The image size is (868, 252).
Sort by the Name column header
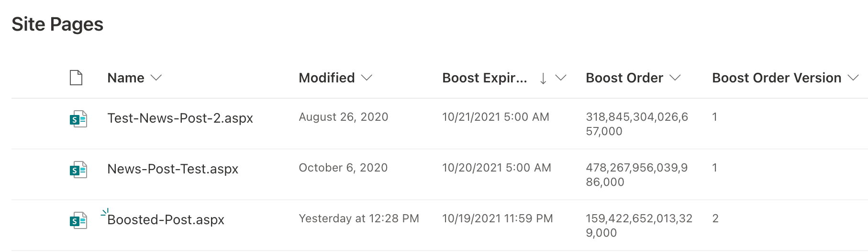[126, 78]
